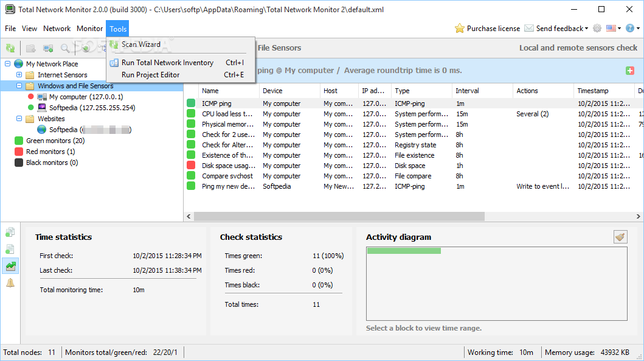Click the Registry state type cell

[x=415, y=145]
